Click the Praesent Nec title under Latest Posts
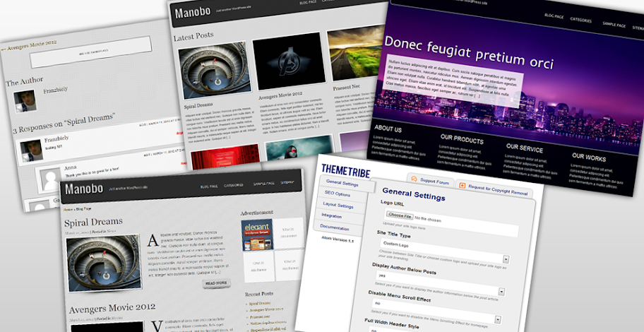 click(x=346, y=87)
